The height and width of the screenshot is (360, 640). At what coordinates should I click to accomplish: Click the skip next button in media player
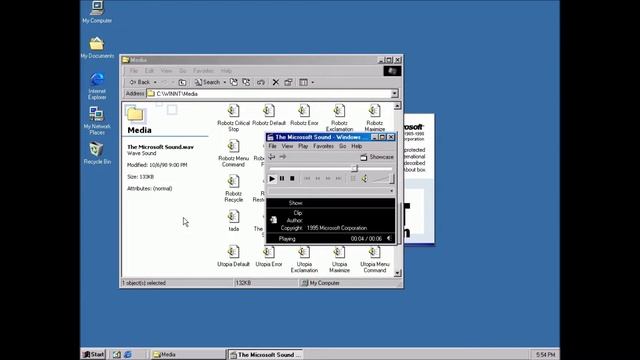tap(338, 179)
